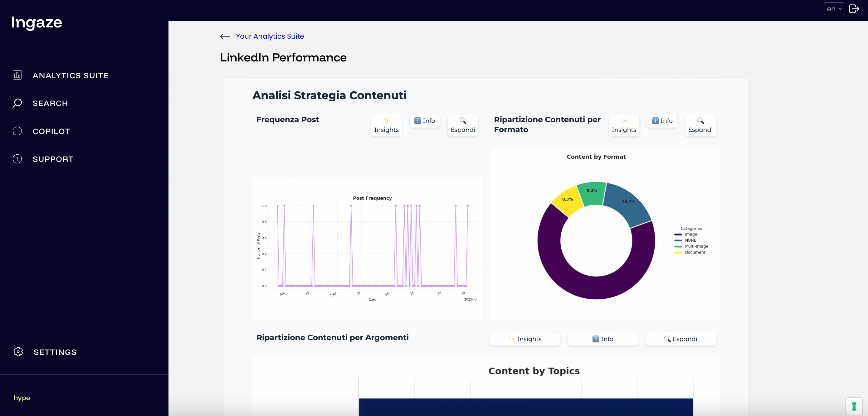Follow the Your Analytics Suite link
The height and width of the screenshot is (416, 868).
coord(270,36)
